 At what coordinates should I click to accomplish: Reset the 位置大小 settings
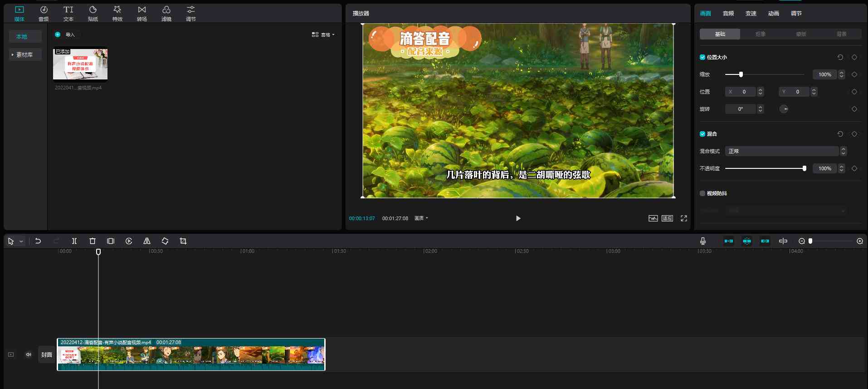840,57
